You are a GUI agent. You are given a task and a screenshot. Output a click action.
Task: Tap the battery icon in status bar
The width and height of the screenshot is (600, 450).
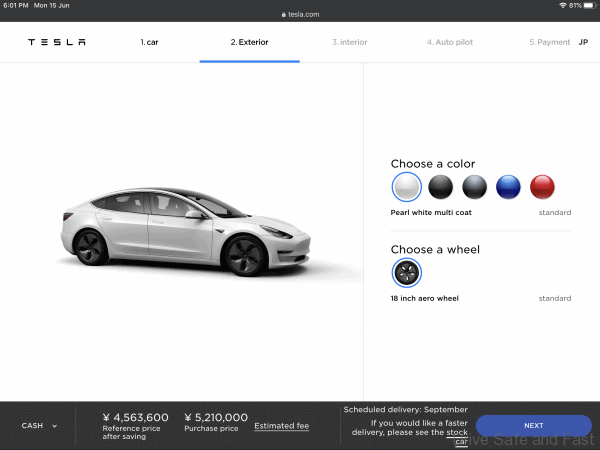590,5
